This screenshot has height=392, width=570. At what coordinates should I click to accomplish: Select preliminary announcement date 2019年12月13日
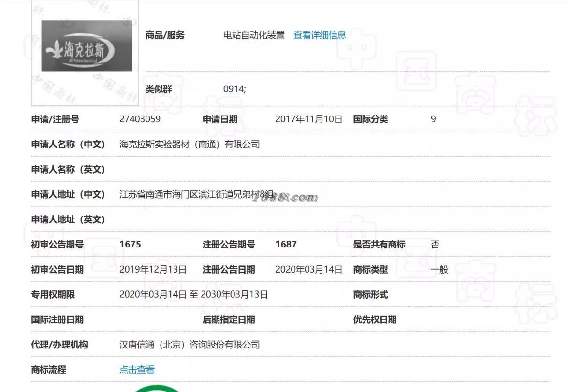click(x=153, y=270)
